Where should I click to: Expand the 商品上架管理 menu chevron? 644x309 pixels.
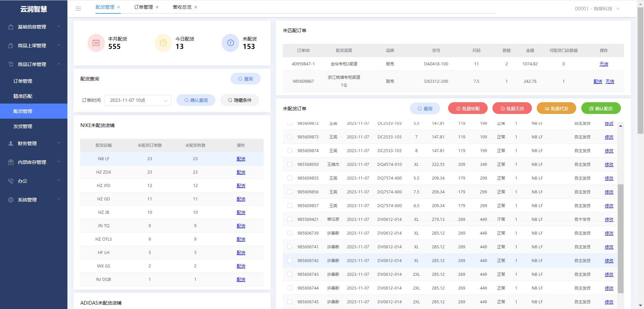[x=59, y=45]
